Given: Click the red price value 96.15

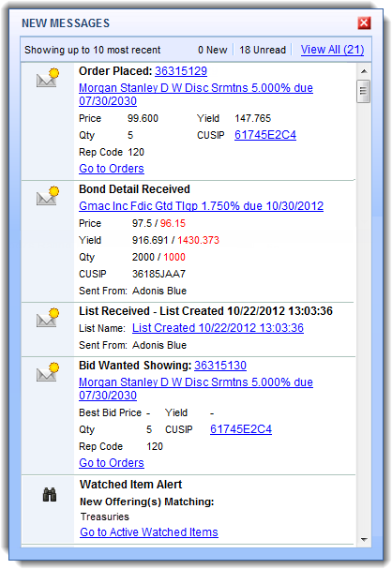Looking at the screenshot, I should click(x=173, y=223).
